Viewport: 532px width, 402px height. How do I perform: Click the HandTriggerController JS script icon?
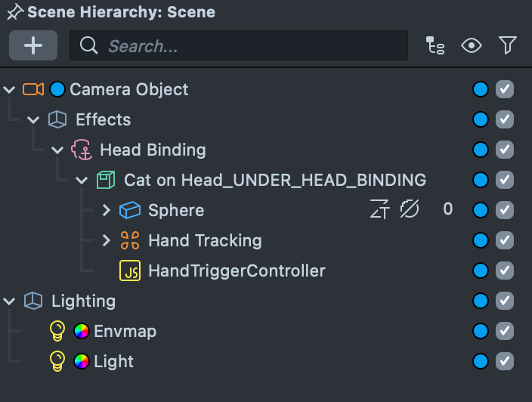coord(130,271)
